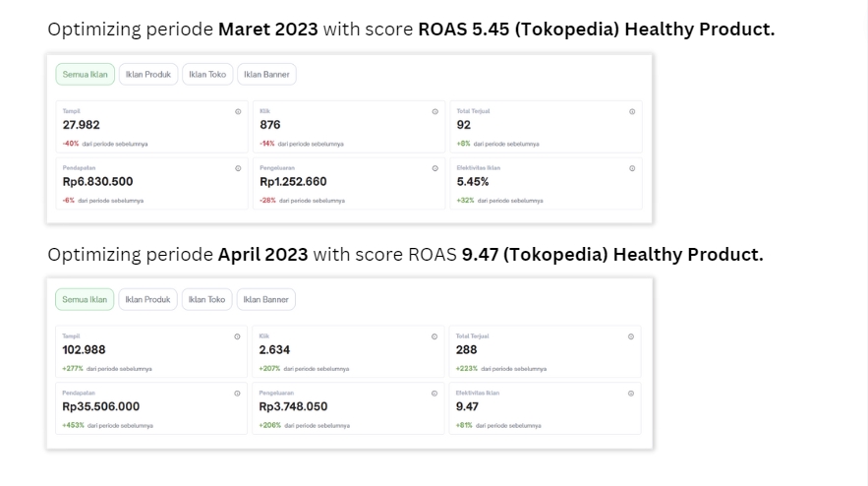Click info icon on Pendapatan Rp35.506.000 card

click(237, 394)
